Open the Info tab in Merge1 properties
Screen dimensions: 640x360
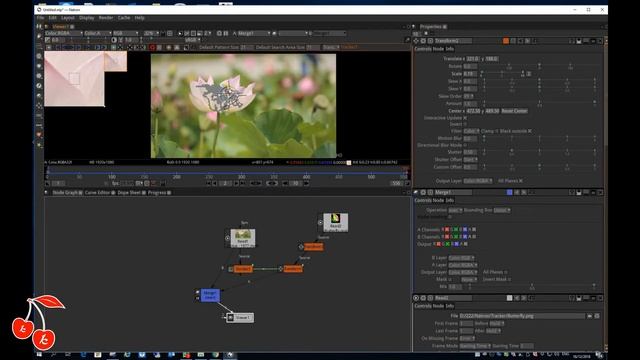click(x=450, y=200)
